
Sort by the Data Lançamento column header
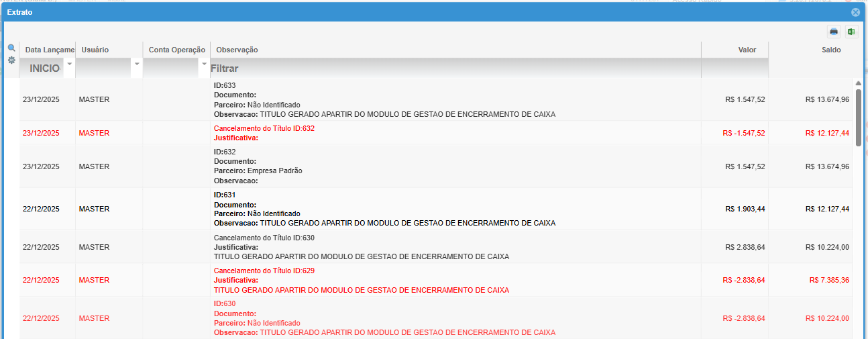click(47, 50)
